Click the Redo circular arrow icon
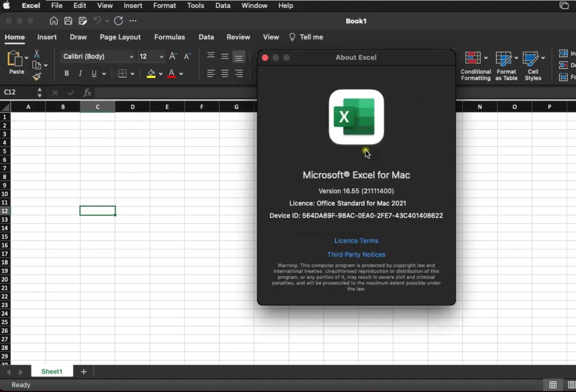The height and width of the screenshot is (392, 576). point(118,21)
